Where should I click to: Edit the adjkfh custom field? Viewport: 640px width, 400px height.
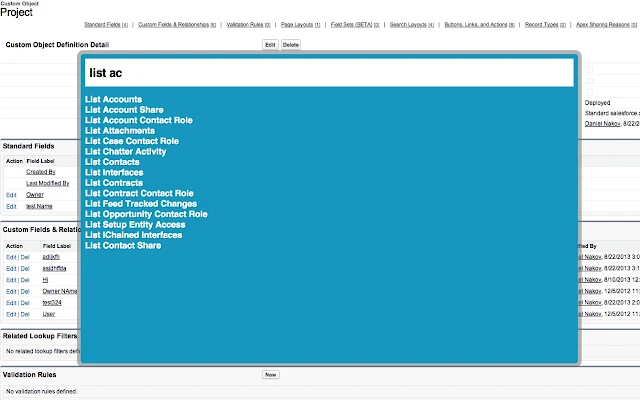[11, 257]
